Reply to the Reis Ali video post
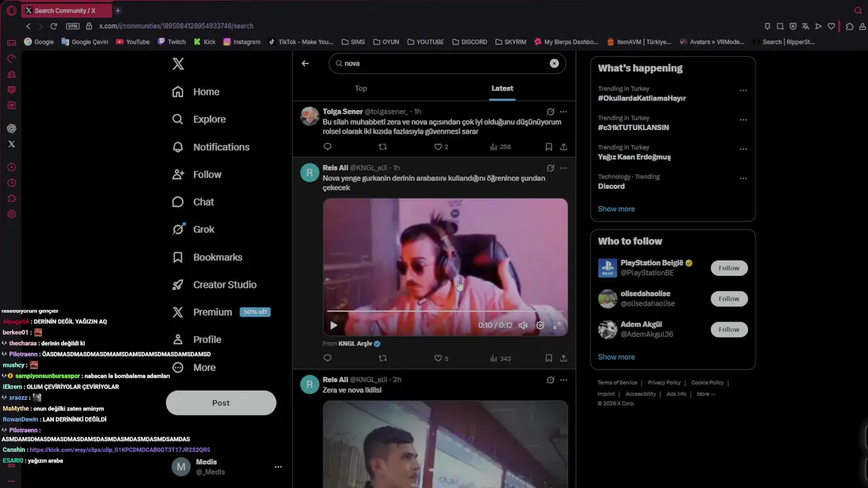 [328, 358]
